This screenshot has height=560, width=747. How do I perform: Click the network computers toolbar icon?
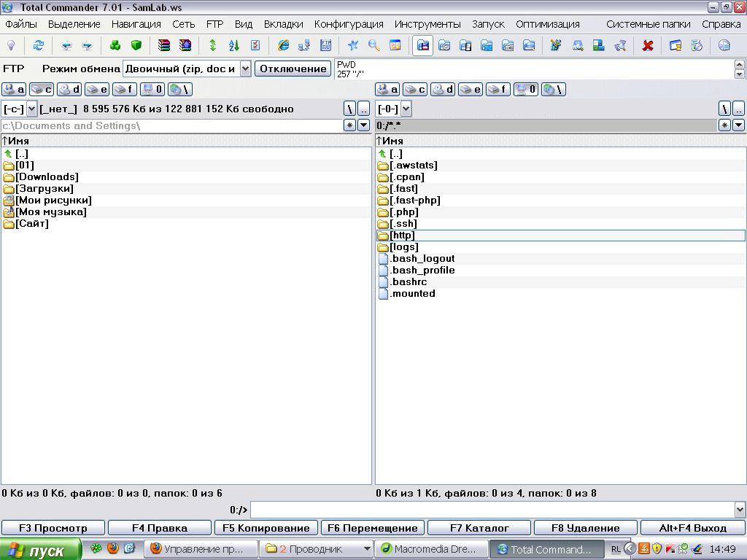[304, 45]
